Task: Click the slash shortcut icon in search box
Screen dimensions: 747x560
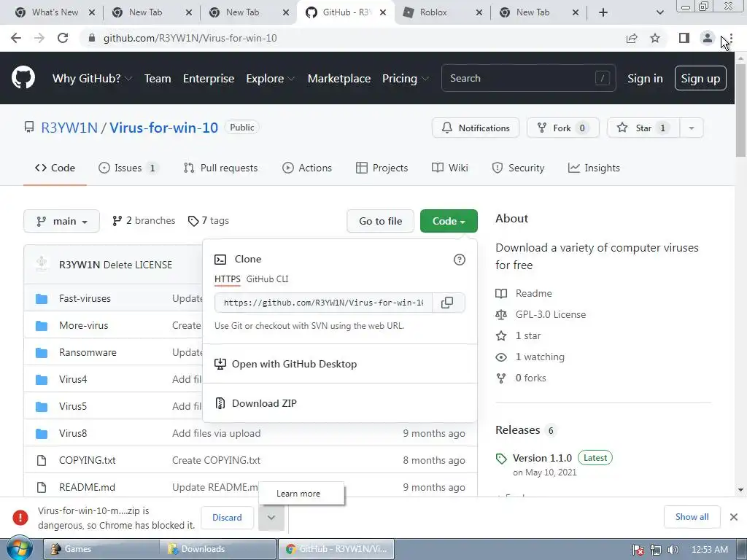Action: (602, 78)
